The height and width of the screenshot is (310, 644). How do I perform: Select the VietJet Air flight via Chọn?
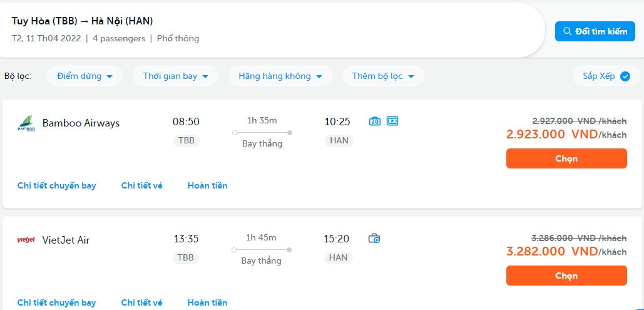pyautogui.click(x=566, y=276)
